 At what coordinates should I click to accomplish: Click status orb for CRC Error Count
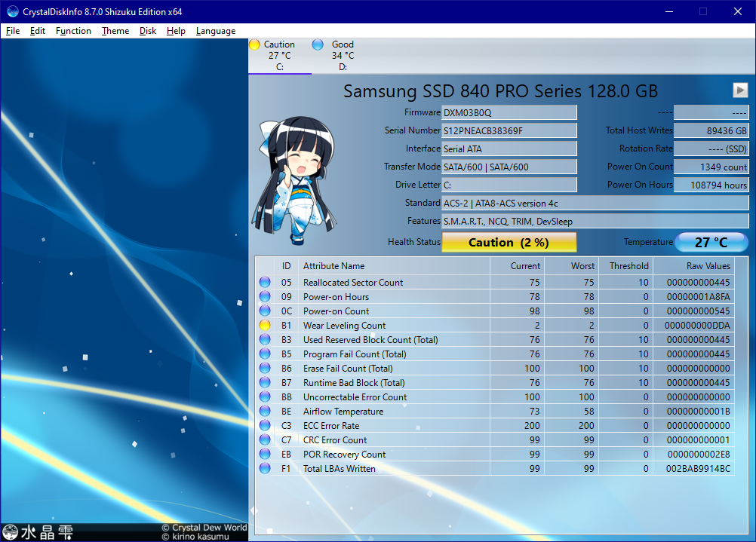pyautogui.click(x=265, y=439)
